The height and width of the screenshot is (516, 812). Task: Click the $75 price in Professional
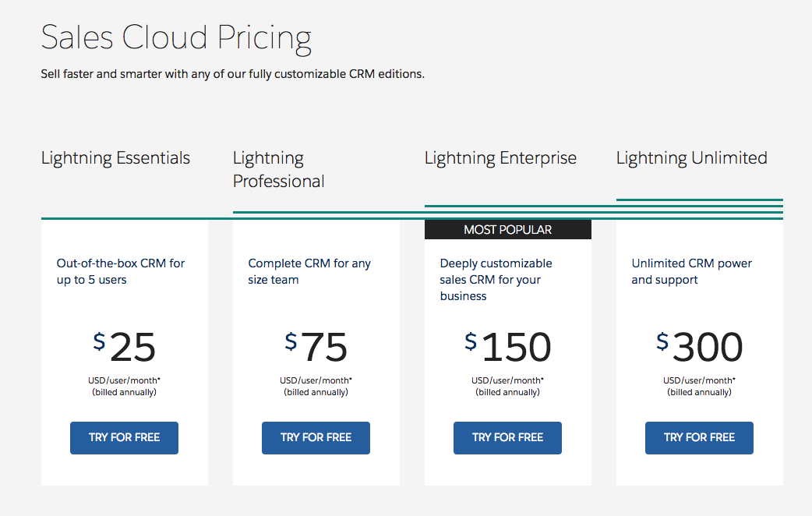click(316, 347)
